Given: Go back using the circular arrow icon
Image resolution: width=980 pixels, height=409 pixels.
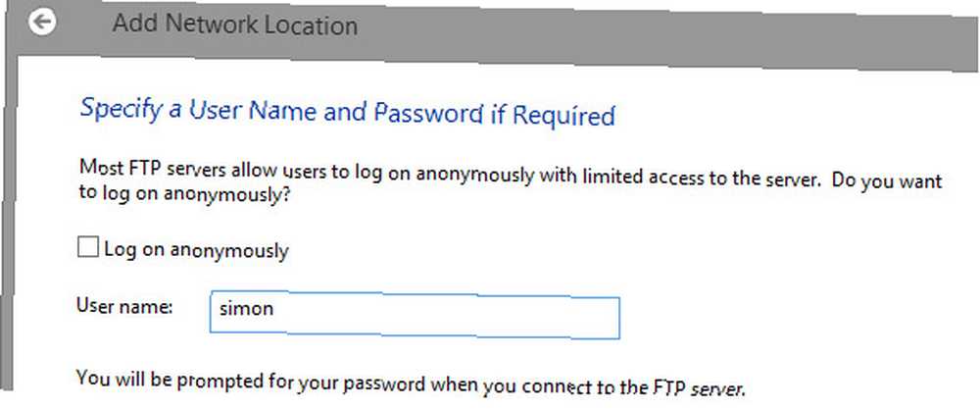Looking at the screenshot, I should (42, 22).
